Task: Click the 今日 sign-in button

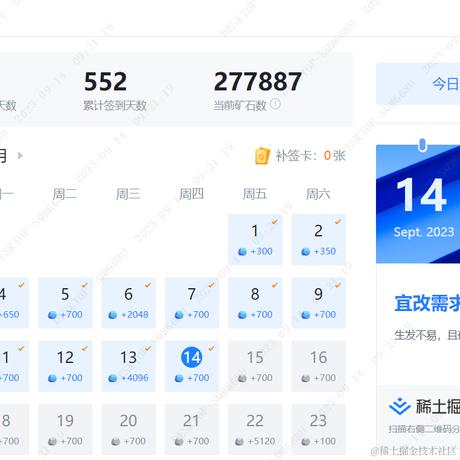Action: pos(418,84)
